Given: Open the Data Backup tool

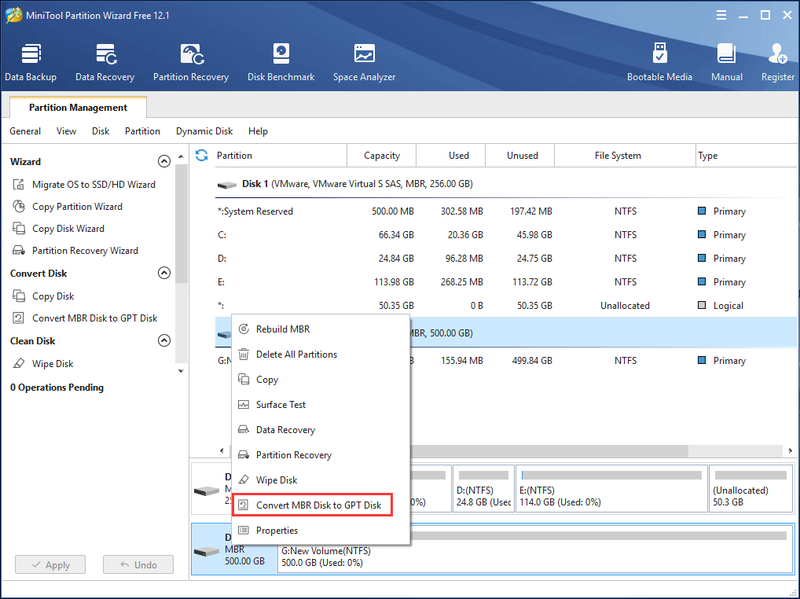Looking at the screenshot, I should coord(31,62).
